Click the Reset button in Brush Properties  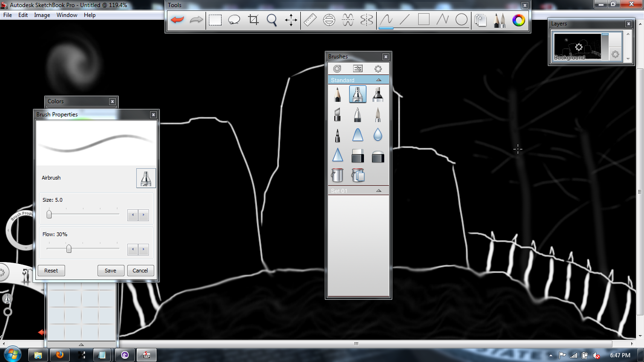click(51, 271)
